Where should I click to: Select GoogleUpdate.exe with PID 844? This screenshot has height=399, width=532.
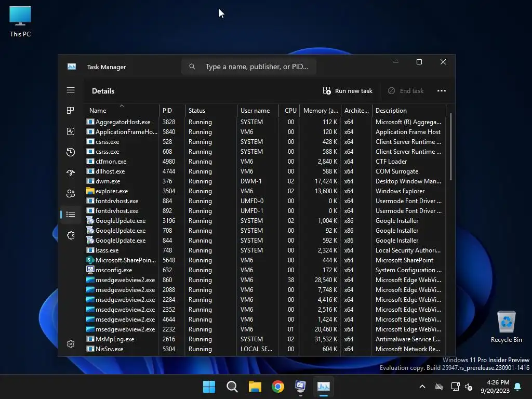coord(265,240)
